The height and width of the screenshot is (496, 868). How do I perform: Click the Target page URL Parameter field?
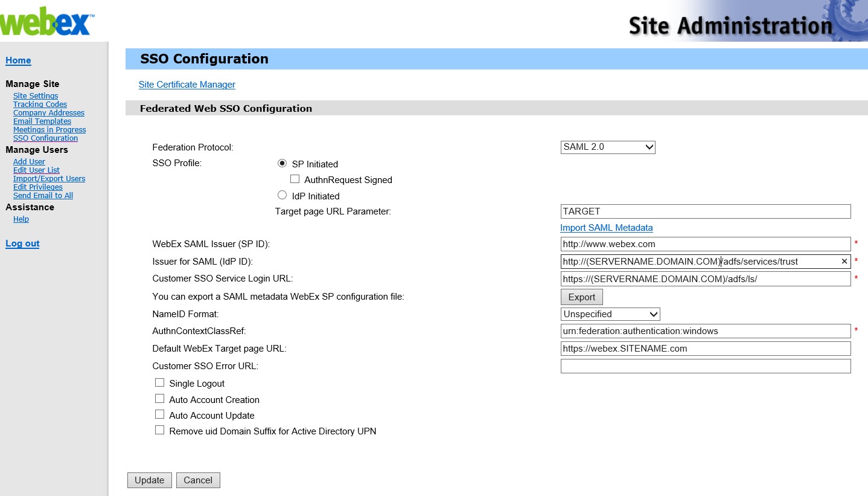coord(706,211)
